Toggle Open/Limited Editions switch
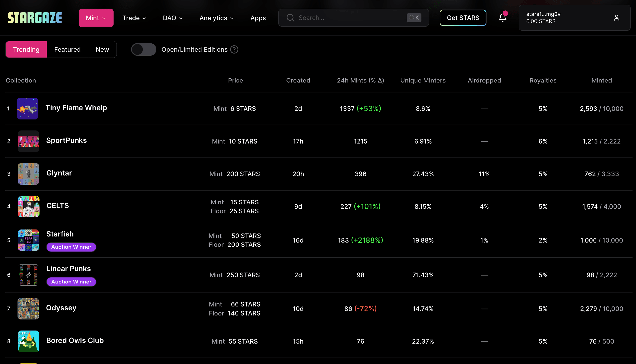The image size is (636, 364). tap(144, 49)
